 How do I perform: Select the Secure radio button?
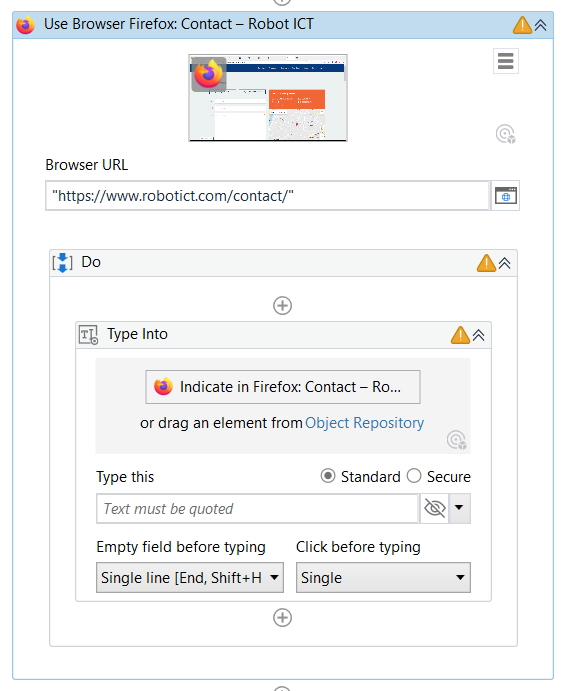(414, 476)
